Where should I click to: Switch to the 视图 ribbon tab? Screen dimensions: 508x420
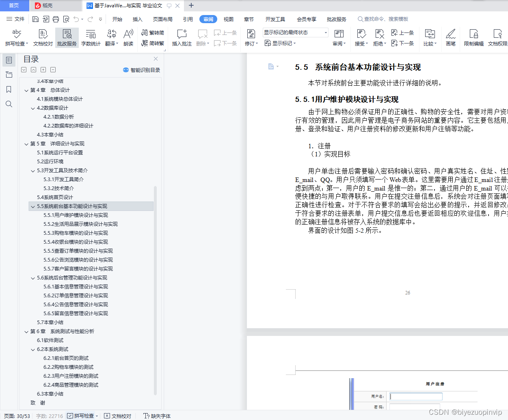(x=229, y=19)
